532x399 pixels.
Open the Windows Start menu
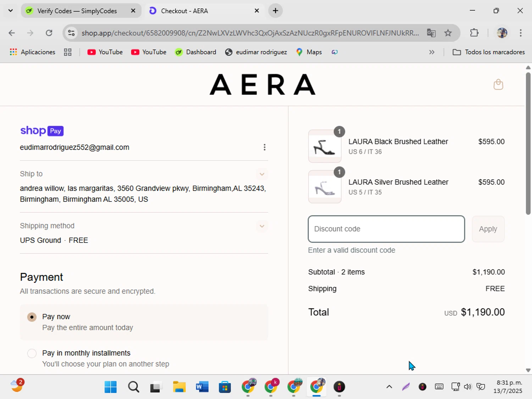click(111, 387)
